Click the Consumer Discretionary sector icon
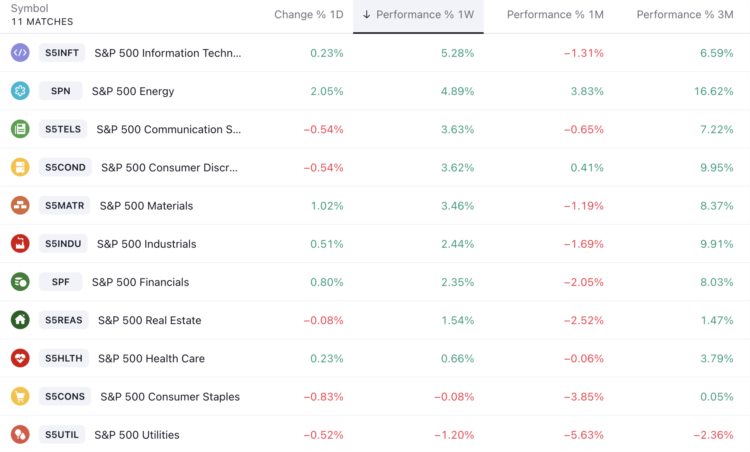750x452 pixels. [x=20, y=167]
